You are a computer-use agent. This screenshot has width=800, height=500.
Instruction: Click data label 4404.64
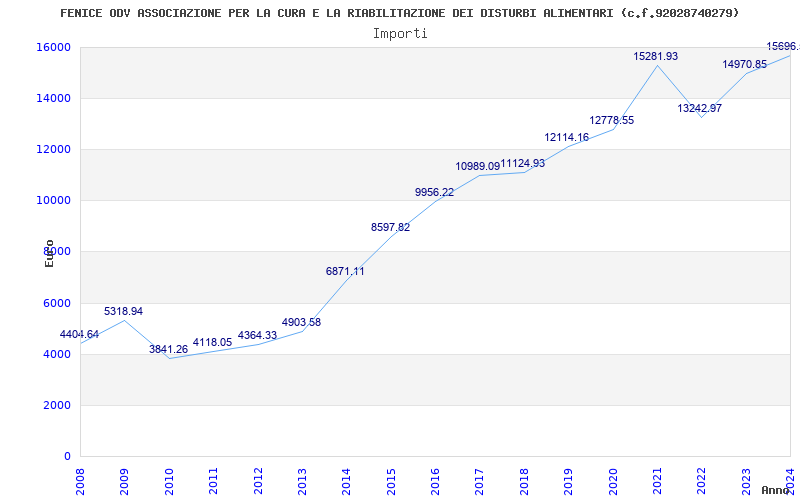click(79, 335)
